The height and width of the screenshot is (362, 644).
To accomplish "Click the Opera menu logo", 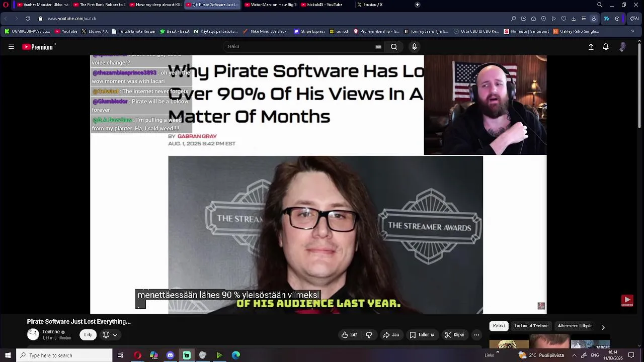I will pyautogui.click(x=6, y=5).
